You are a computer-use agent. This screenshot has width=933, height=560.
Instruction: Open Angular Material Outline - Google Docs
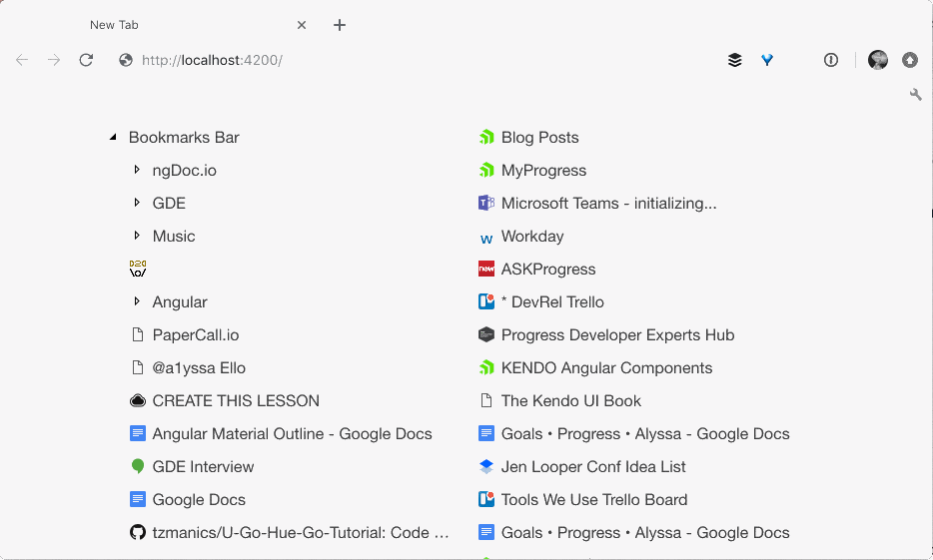tap(292, 434)
